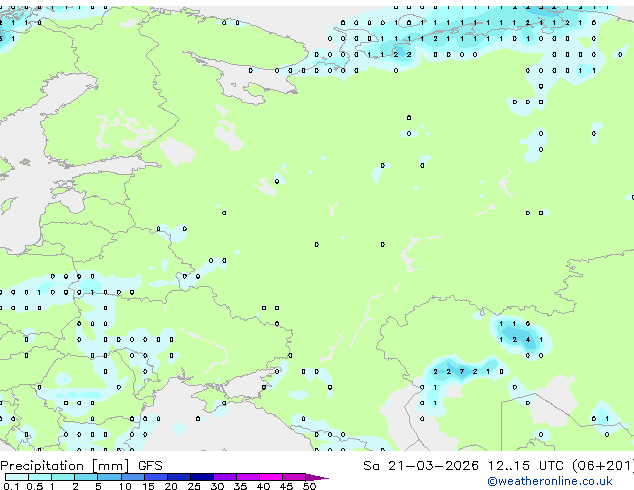Click the 30–35 mm purple legend swatch
Viewport: 634px width, 490px height.
(224, 477)
